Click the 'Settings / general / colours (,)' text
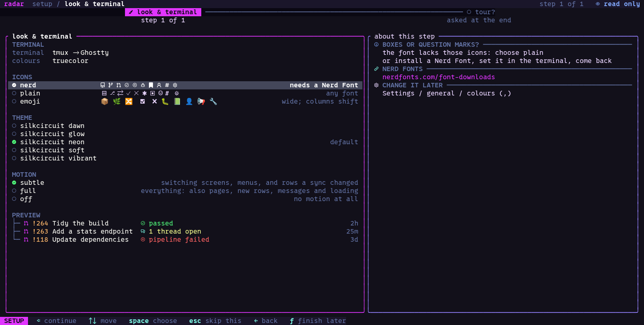This screenshot has height=325, width=644. coord(447,93)
